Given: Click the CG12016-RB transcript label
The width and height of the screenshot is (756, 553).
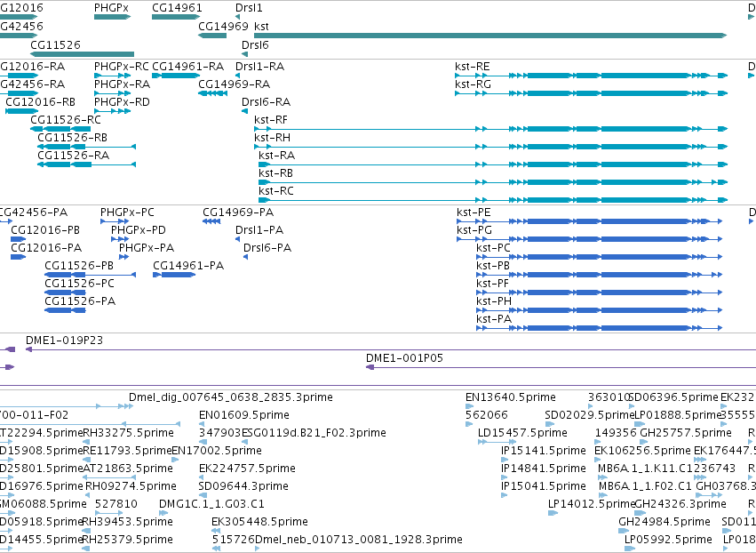Looking at the screenshot, I should click(x=41, y=102).
